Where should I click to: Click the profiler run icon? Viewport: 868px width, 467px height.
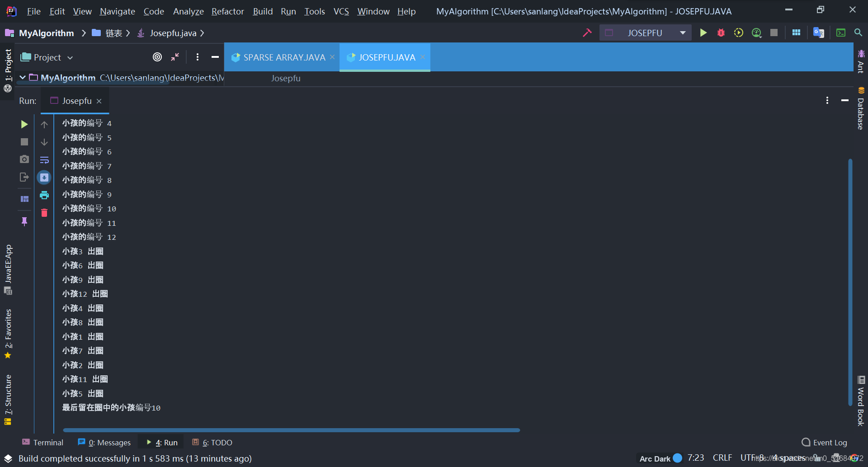[x=757, y=33]
